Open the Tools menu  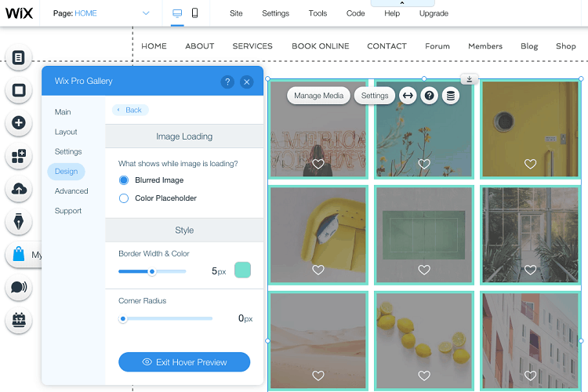coord(318,13)
